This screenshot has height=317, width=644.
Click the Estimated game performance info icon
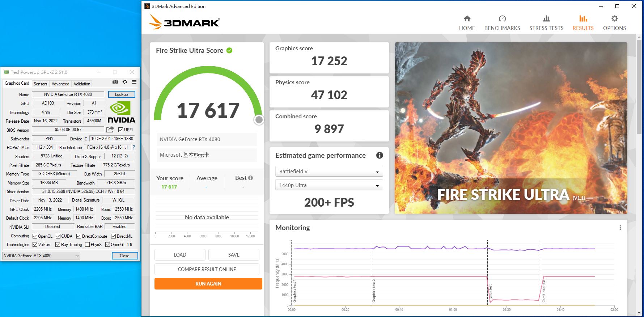click(380, 155)
